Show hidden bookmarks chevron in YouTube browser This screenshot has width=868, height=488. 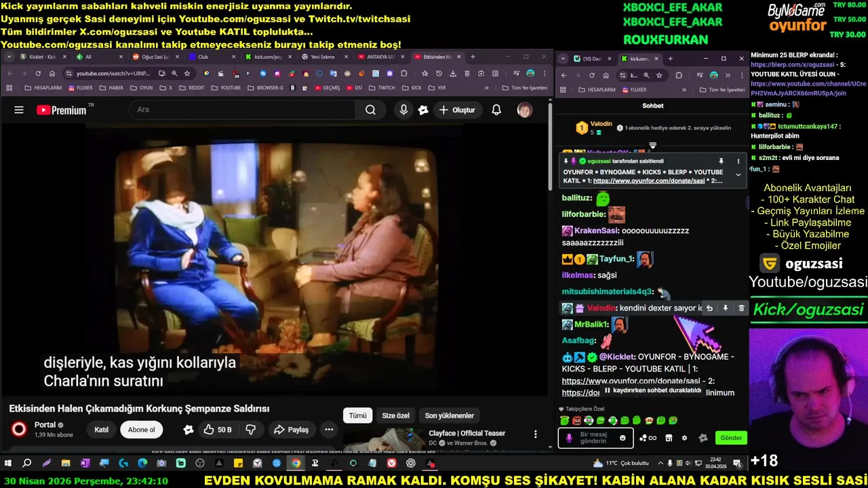tap(486, 88)
